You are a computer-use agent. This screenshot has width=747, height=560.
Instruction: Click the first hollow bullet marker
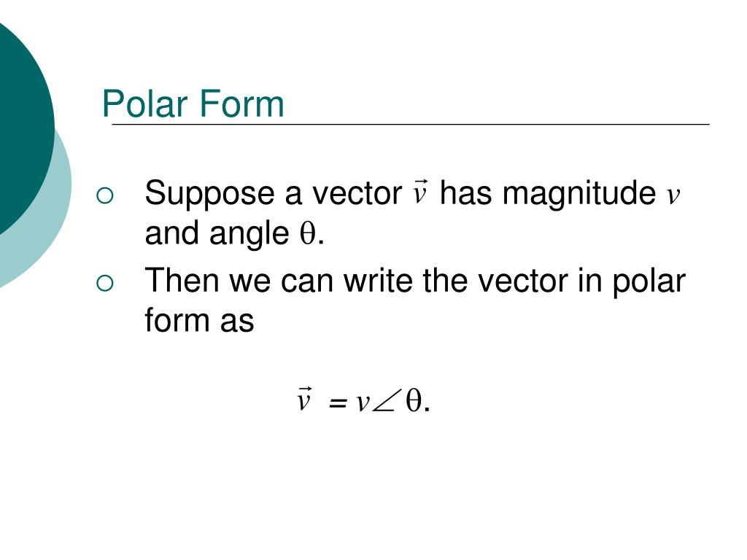pos(105,195)
